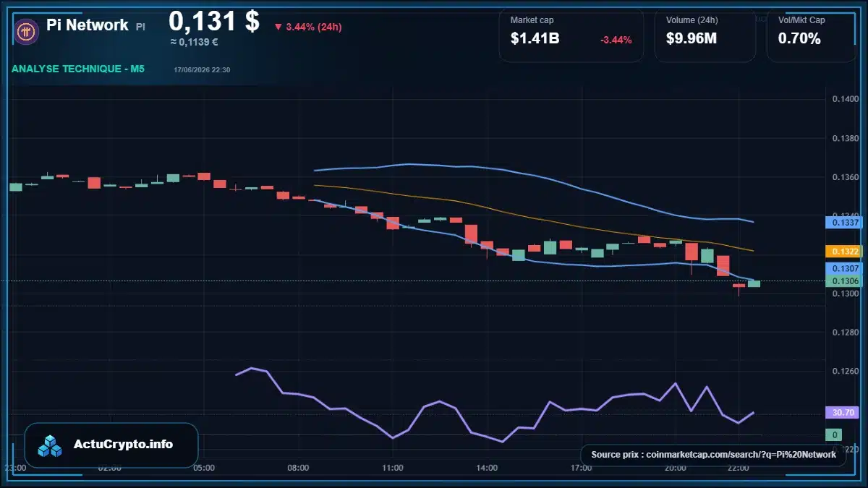Open the coinmarketcap.com price source link
Image resolution: width=868 pixels, height=488 pixels.
pos(713,455)
